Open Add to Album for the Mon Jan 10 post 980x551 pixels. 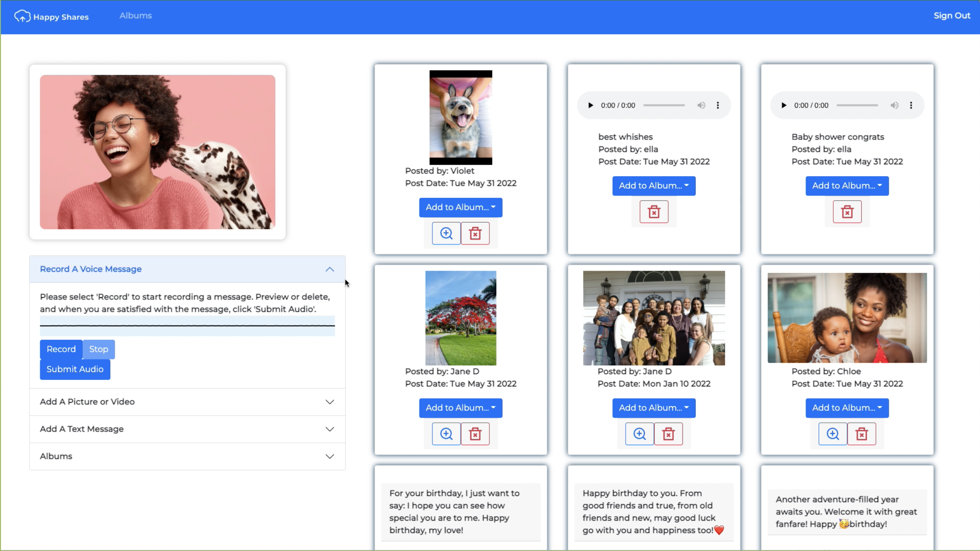tap(654, 408)
